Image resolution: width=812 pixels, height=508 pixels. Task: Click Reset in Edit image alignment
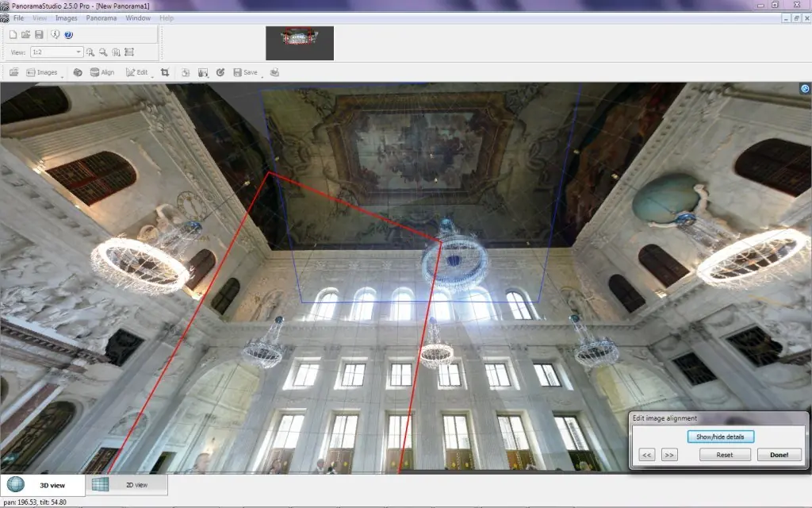pyautogui.click(x=725, y=455)
